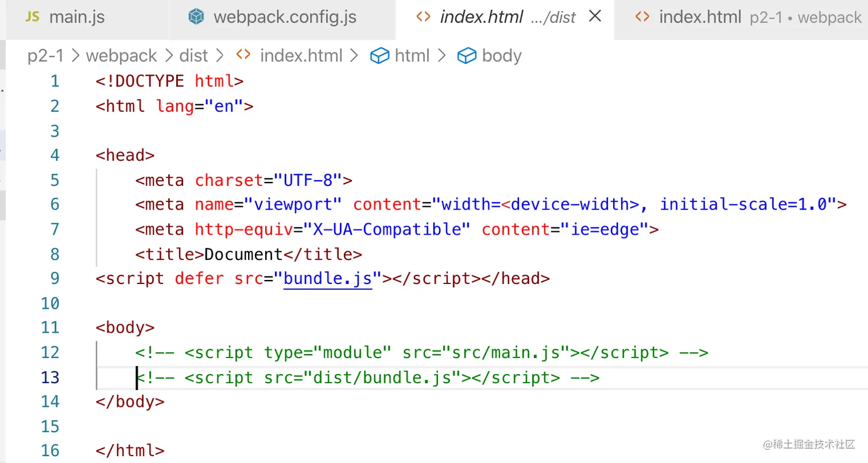
Task: Close the index.html .../dist tab
Action: pos(595,17)
